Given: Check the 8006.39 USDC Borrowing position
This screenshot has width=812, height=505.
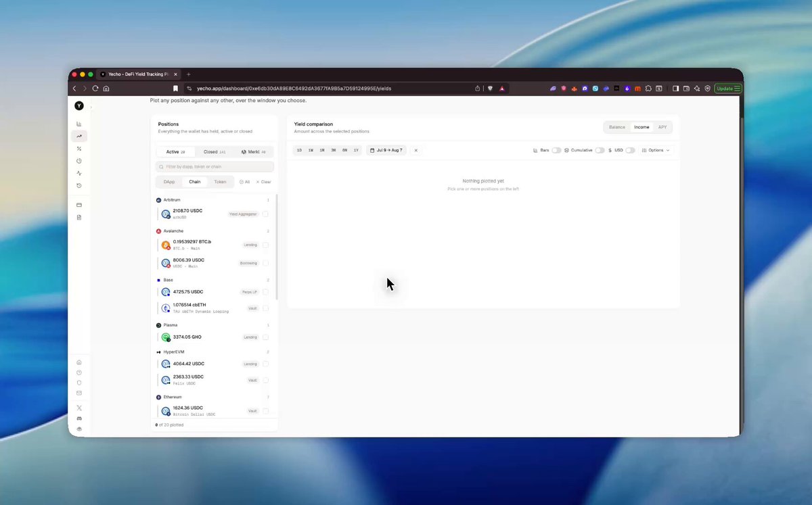Looking at the screenshot, I should coord(265,263).
